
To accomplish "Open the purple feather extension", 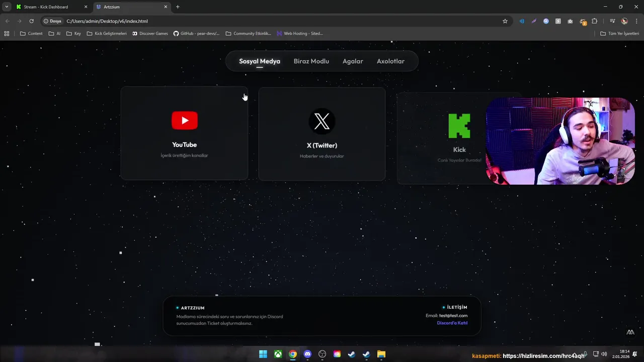I will [534, 21].
